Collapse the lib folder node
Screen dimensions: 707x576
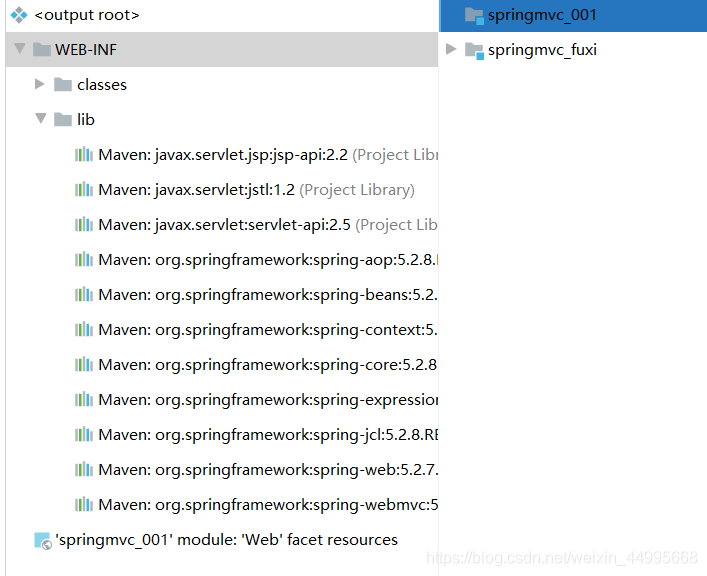pyautogui.click(x=40, y=119)
